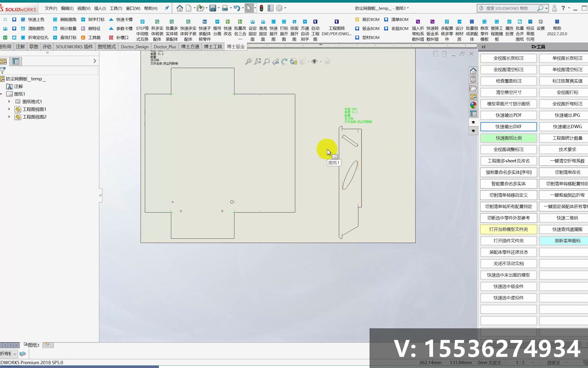The height and width of the screenshot is (368, 588).
Task: Open File Explorer folder icon in the task pane
Action: click(473, 88)
